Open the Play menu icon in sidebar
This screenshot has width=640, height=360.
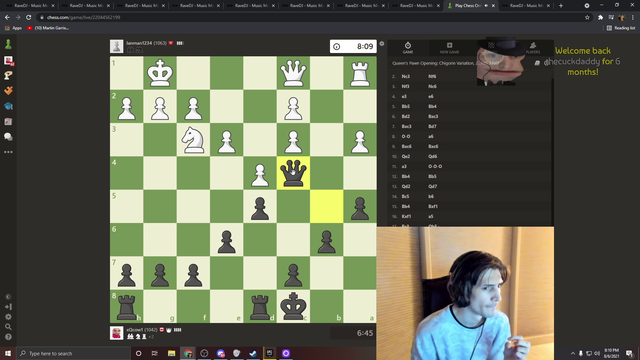(8, 60)
